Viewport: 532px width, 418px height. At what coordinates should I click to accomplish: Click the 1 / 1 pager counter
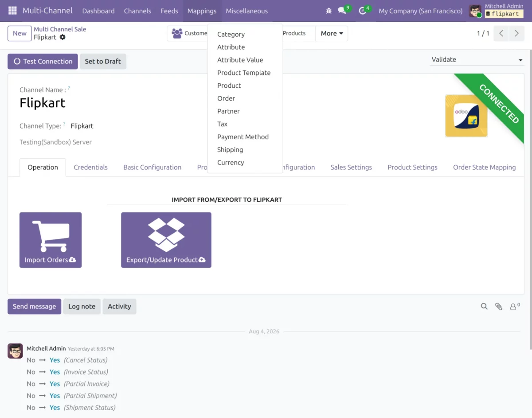[x=483, y=33]
